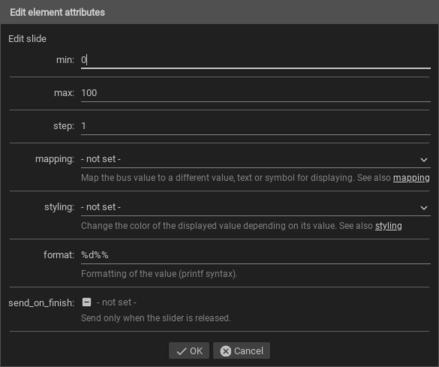This screenshot has width=439, height=367.
Task: Click the send_on_finish label
Action: click(41, 303)
